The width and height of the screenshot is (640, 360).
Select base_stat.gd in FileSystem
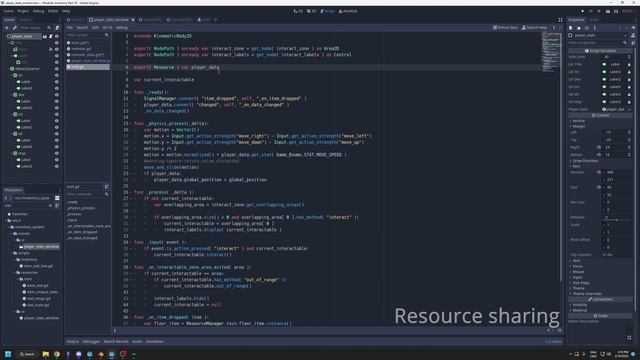[38, 286]
